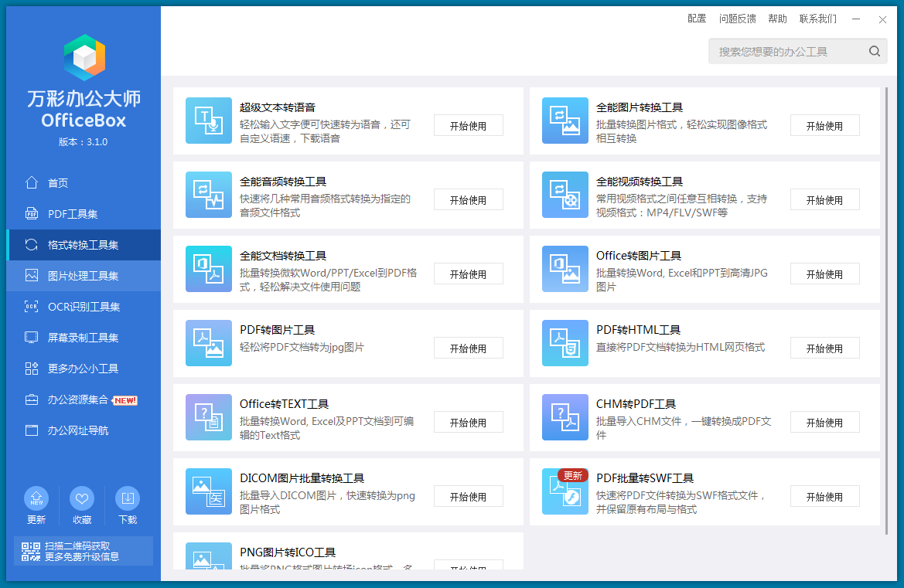This screenshot has height=588, width=904.
Task: Go to 首页 in the sidebar
Action: pos(58,183)
